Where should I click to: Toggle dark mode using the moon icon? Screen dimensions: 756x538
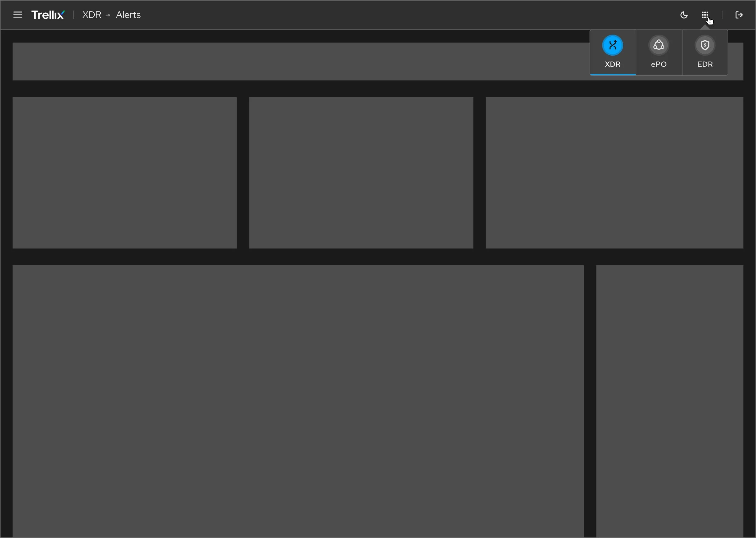point(683,15)
